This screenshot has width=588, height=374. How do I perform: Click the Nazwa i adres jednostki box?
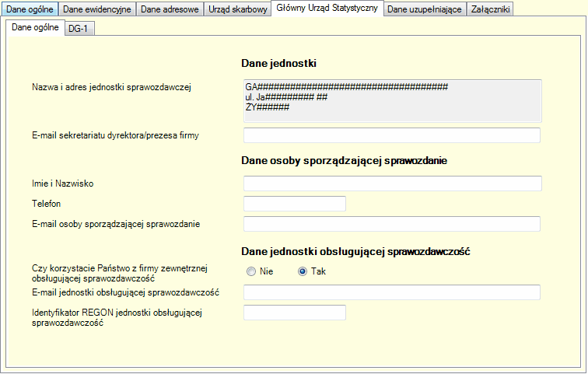point(393,101)
